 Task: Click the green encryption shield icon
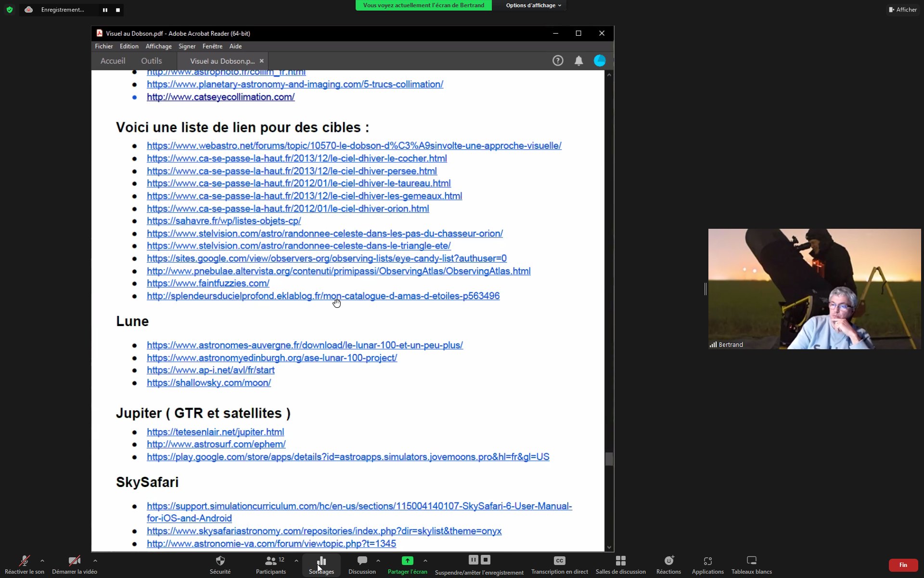(10, 10)
